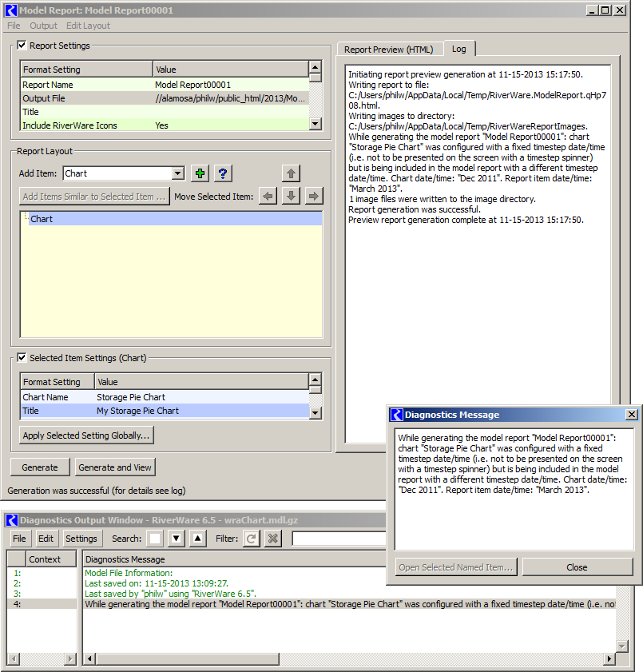643x672 pixels.
Task: Select 'Model File Information:' diagnostics line
Action: (129, 573)
